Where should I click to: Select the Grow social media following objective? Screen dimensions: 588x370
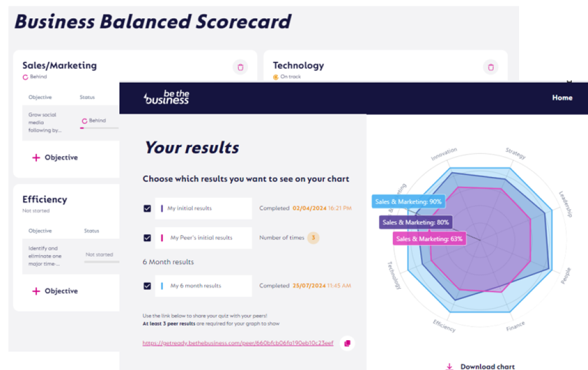point(45,122)
